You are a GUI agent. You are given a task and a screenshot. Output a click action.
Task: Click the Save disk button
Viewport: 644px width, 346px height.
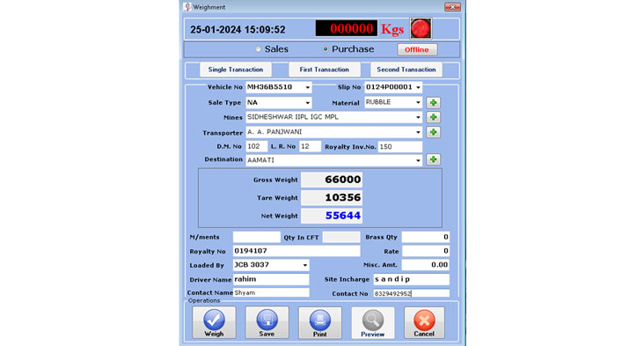(267, 322)
